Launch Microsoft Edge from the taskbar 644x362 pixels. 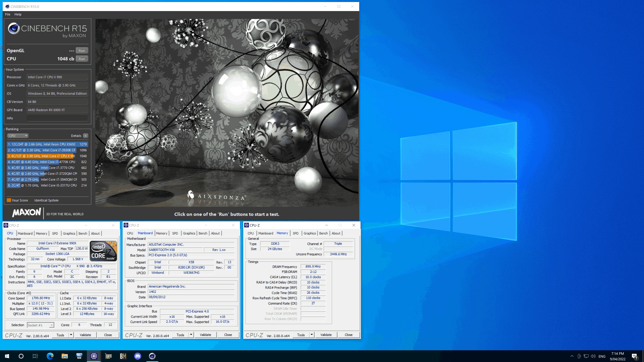click(50, 356)
